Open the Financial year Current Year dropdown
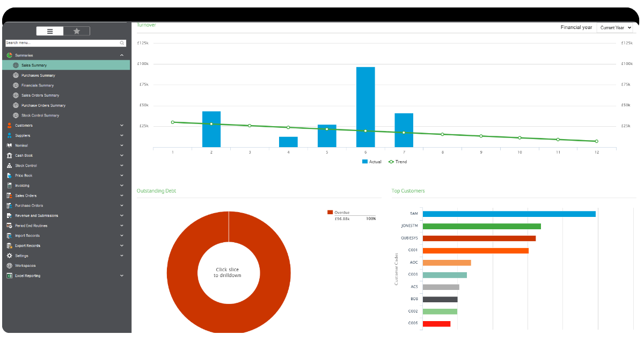This screenshot has width=644, height=349. point(615,27)
